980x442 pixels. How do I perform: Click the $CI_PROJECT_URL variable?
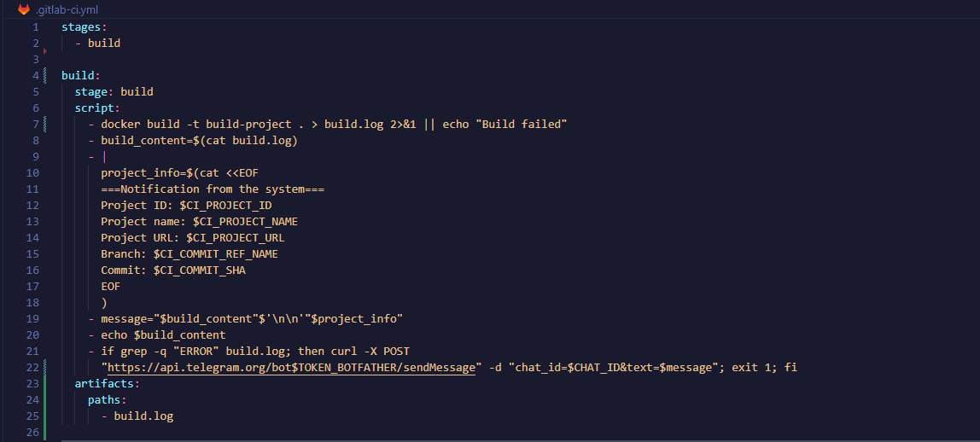(236, 238)
